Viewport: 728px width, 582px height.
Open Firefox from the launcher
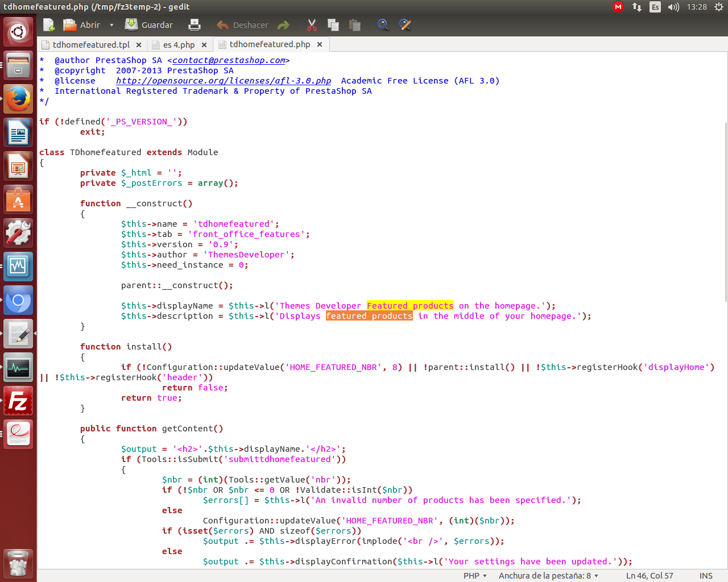(18, 99)
